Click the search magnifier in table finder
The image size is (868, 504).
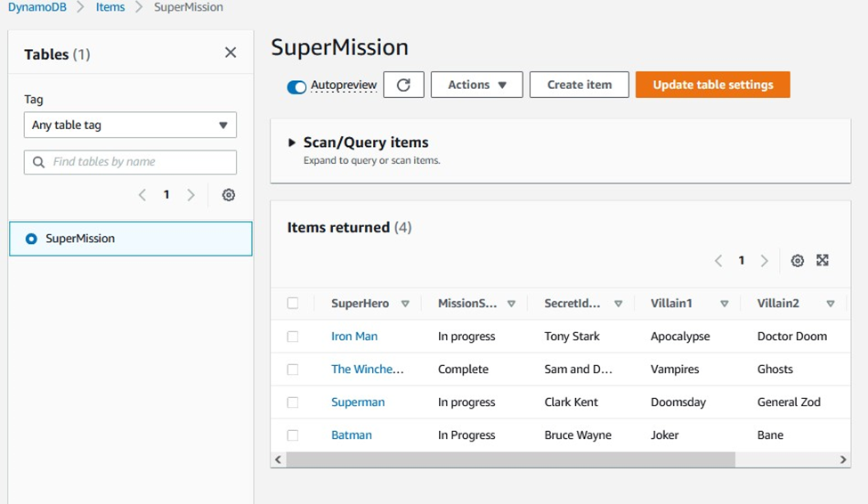[39, 162]
